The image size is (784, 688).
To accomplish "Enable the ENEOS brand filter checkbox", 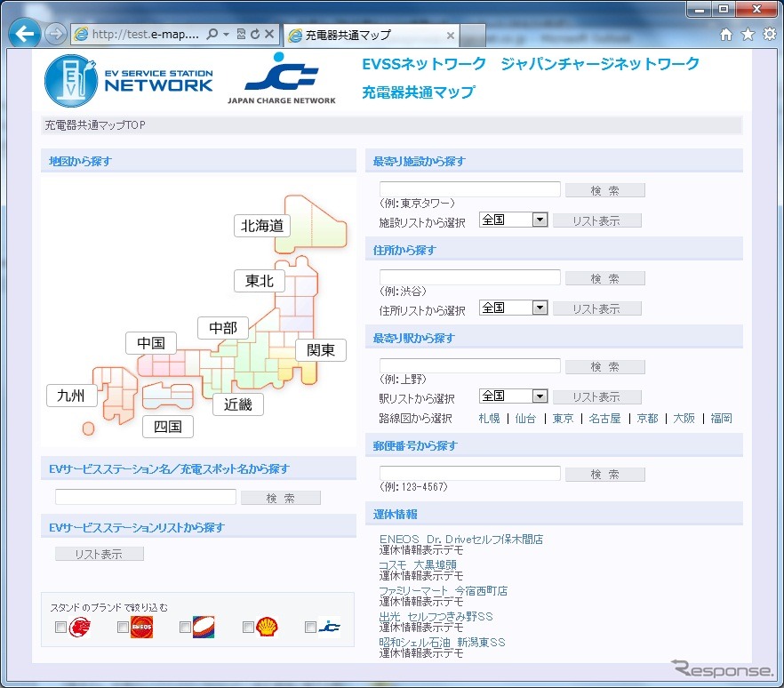I will pos(123,628).
